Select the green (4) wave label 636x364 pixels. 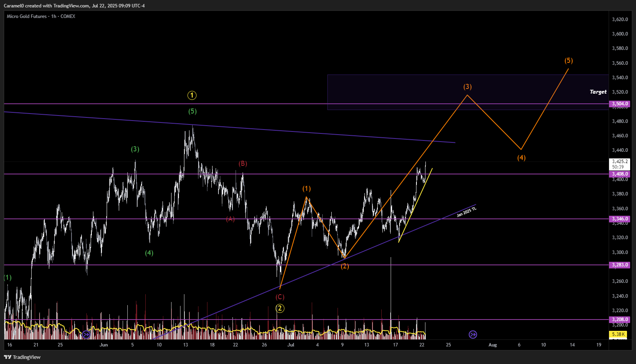coord(149,253)
